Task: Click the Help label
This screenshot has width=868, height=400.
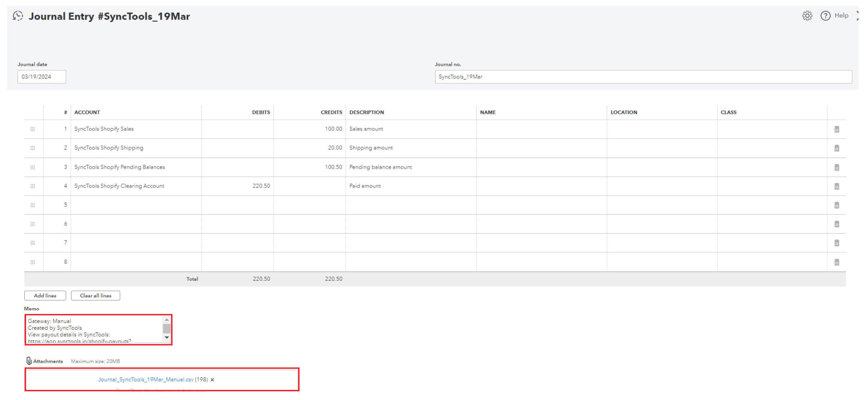Action: click(841, 15)
